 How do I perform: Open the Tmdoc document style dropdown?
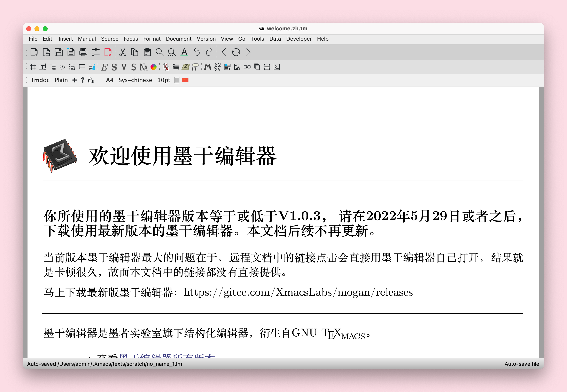pos(40,80)
